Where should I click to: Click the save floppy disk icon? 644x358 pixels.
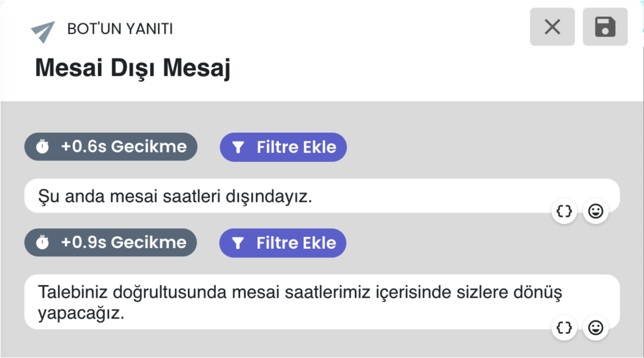605,27
